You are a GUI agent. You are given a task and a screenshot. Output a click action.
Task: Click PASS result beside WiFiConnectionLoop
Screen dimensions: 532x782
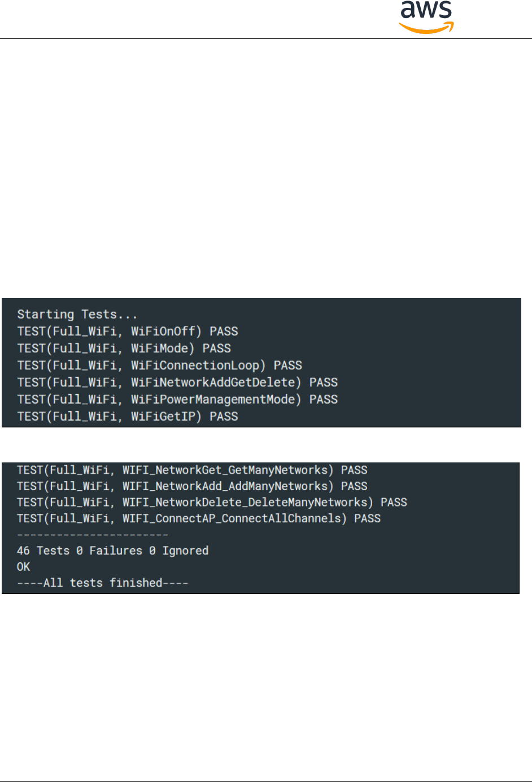[x=287, y=365]
